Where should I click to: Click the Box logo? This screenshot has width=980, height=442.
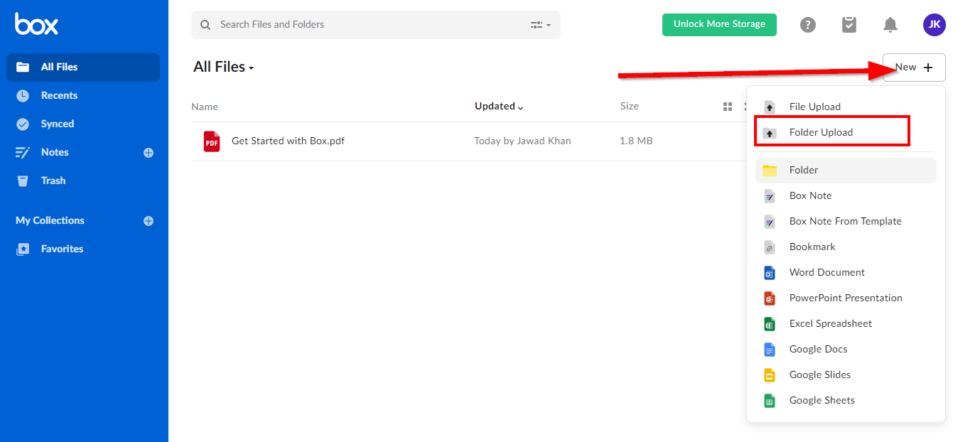point(37,24)
